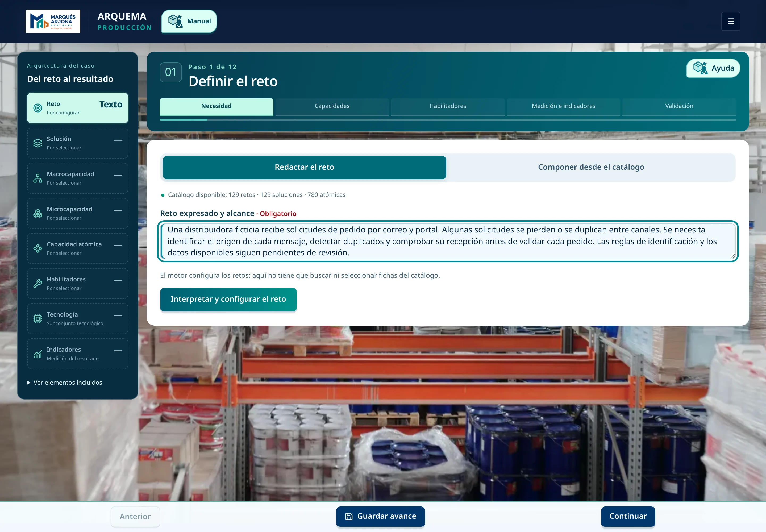Open the Habilitadores tab
766x532 pixels.
pos(448,106)
